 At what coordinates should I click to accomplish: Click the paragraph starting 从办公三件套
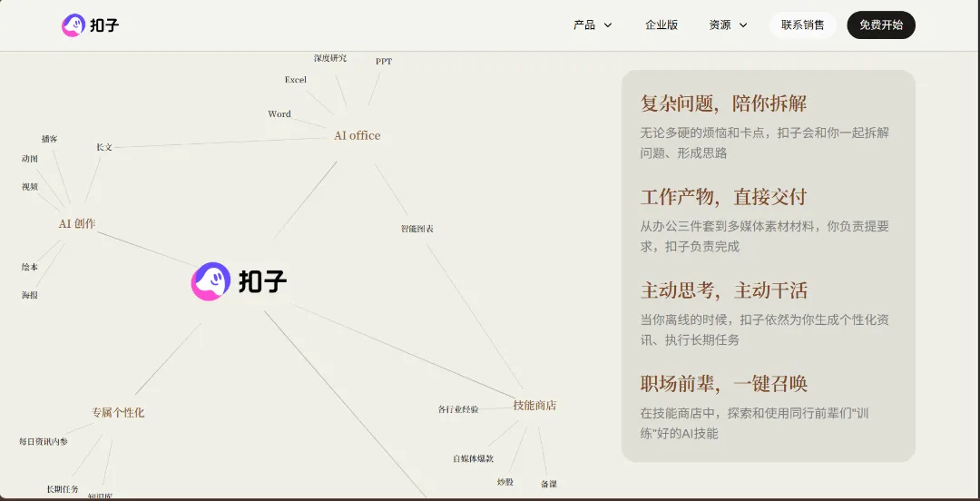coord(764,236)
